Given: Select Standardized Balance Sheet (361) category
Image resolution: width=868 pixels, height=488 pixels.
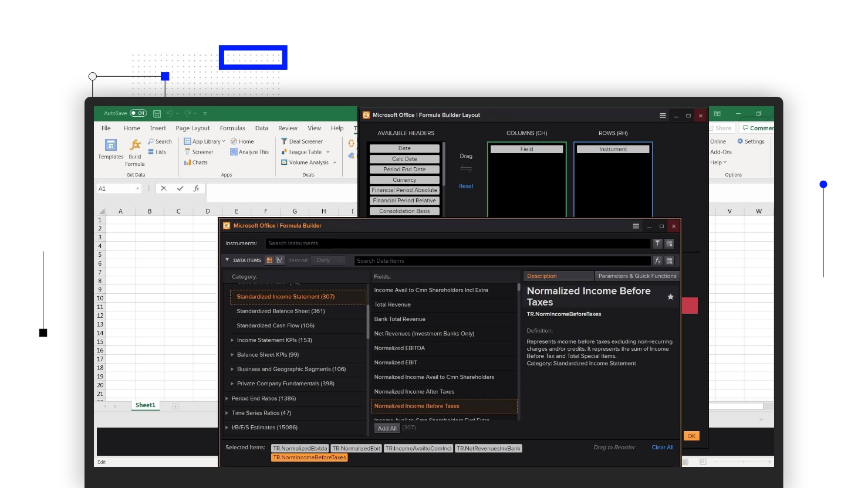Looking at the screenshot, I should pyautogui.click(x=281, y=311).
